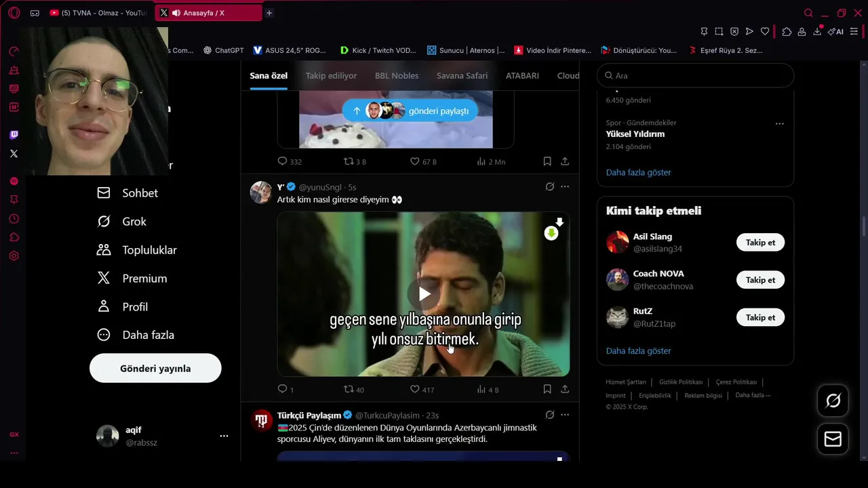868x488 pixels.
Task: Click the green video download arrow on video
Action: pos(551,233)
